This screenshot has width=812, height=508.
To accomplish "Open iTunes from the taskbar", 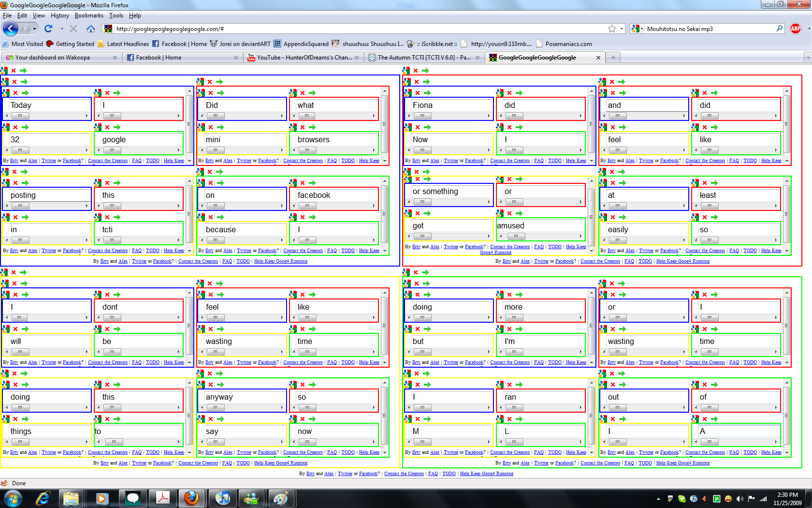I will point(222,498).
